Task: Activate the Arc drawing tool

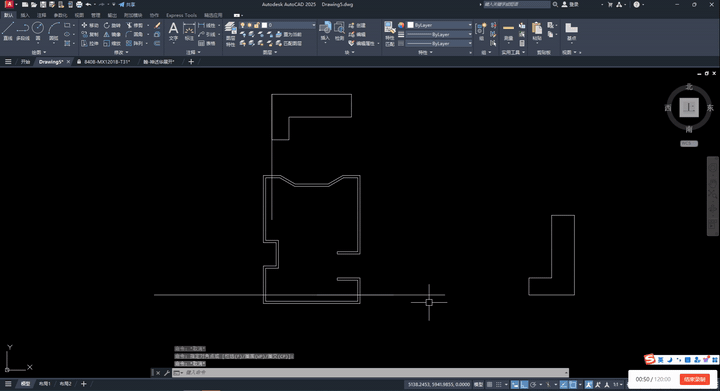Action: [x=54, y=31]
